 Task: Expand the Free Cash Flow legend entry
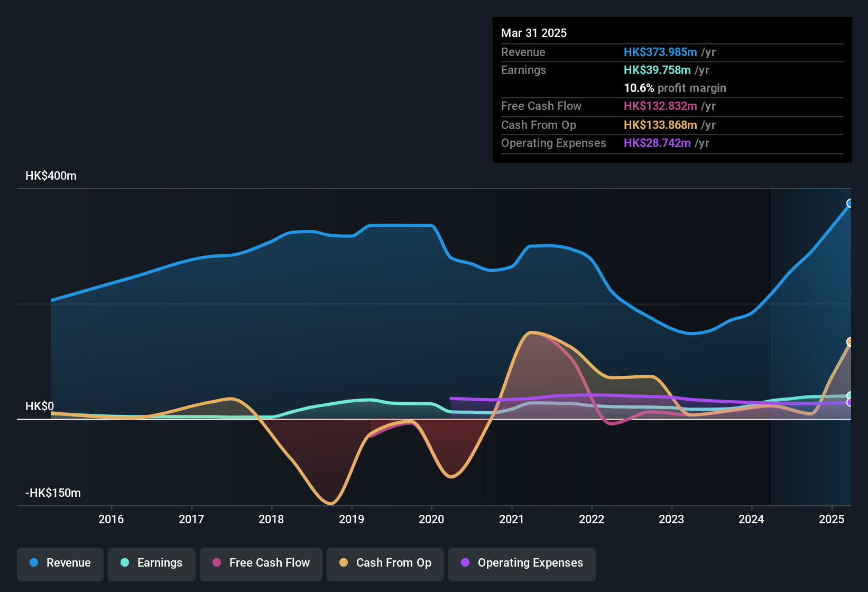[261, 563]
